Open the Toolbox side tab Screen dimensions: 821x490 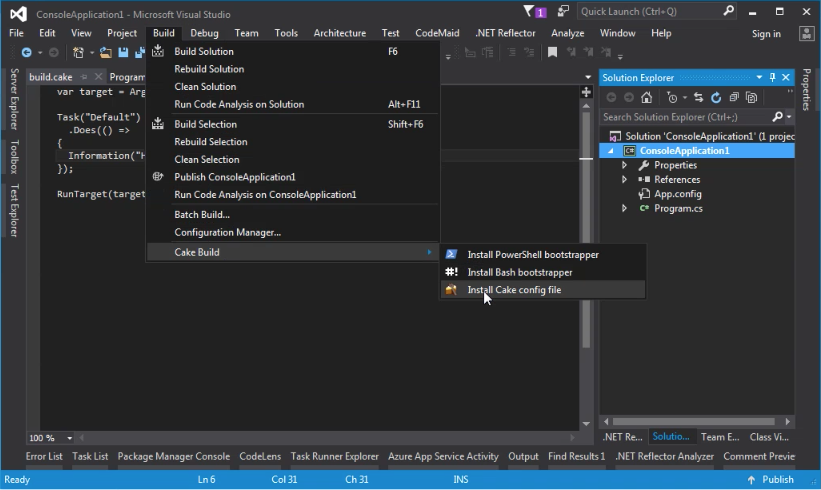coord(15,157)
